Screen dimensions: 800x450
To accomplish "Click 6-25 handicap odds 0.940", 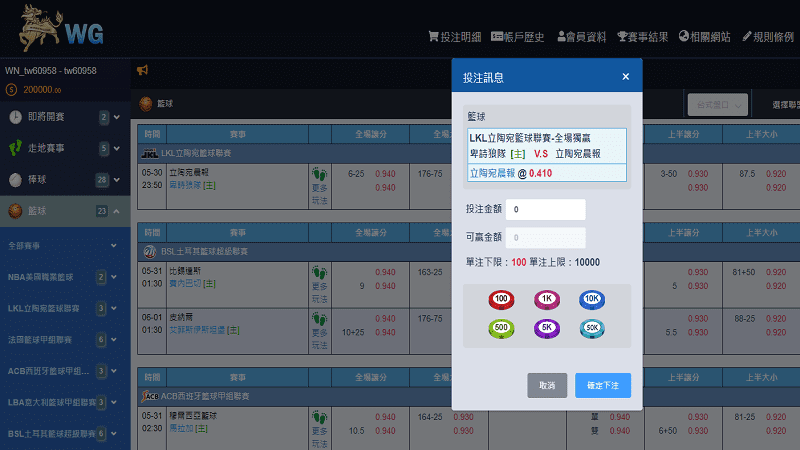I will [x=385, y=174].
